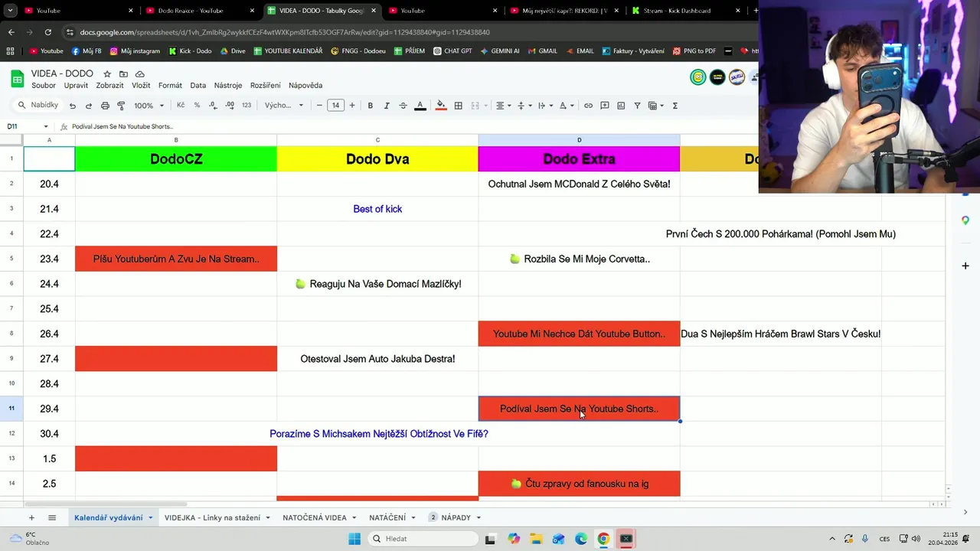
Task: Click the Chrome back navigation arrow
Action: [x=11, y=32]
